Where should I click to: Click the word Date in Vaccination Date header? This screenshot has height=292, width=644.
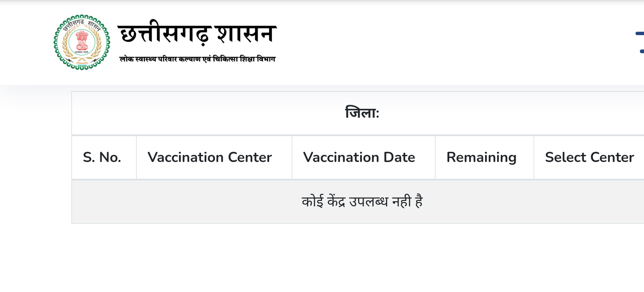(399, 157)
